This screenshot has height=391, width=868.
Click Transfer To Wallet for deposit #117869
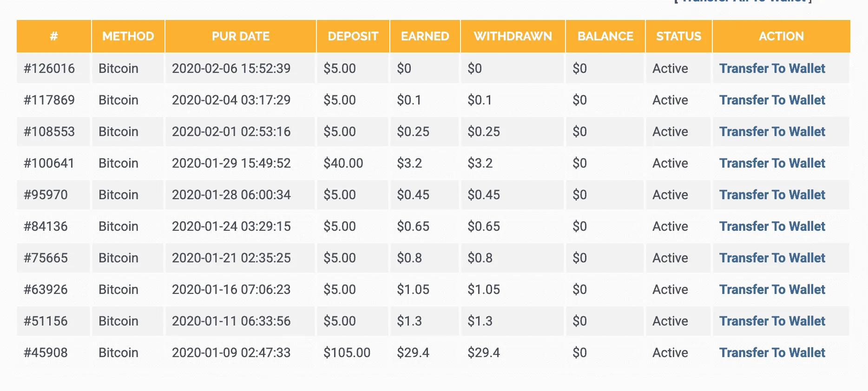pos(772,100)
